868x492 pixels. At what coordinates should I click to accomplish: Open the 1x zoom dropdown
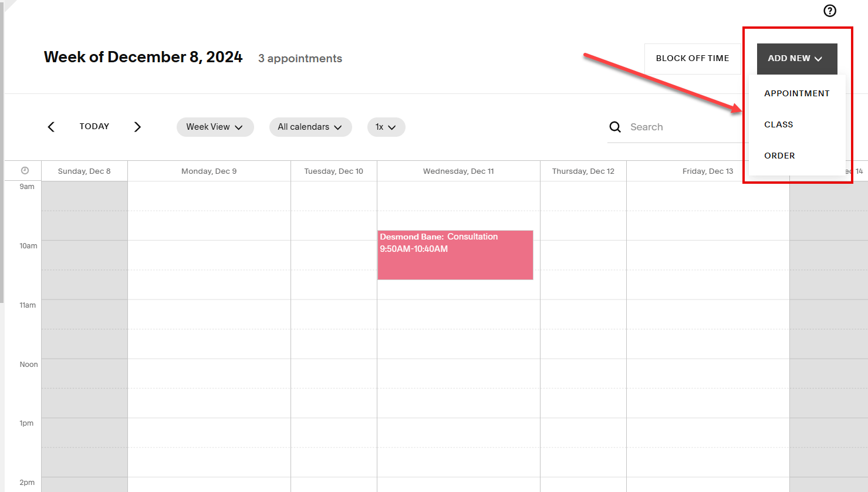click(x=386, y=127)
